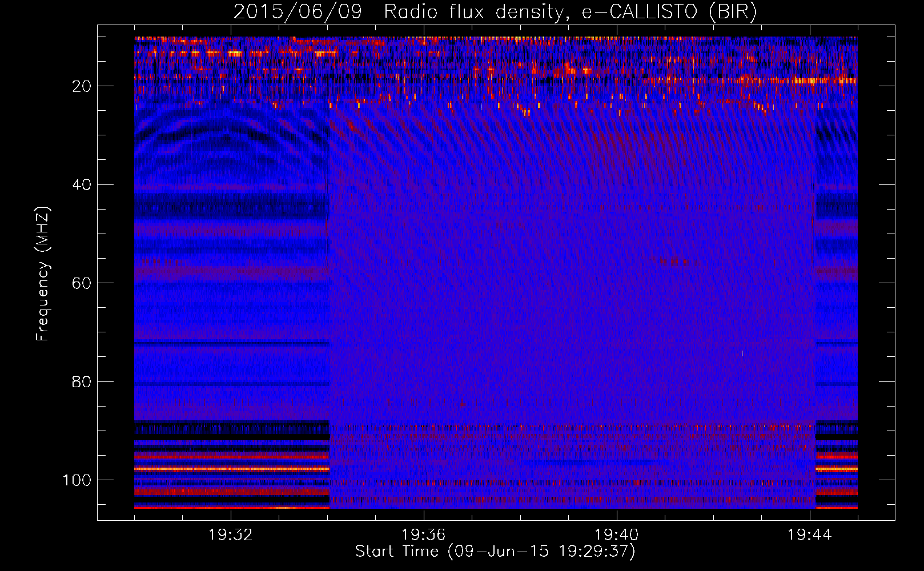
Task: Click the small white dot near 74 MHz
Action: tap(742, 353)
